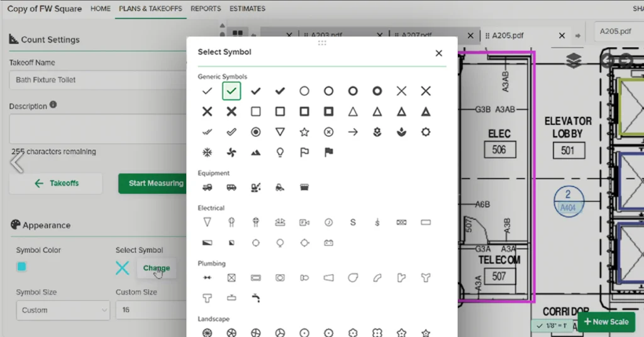Click the Description text area
This screenshot has width=644, height=337.
(x=97, y=130)
